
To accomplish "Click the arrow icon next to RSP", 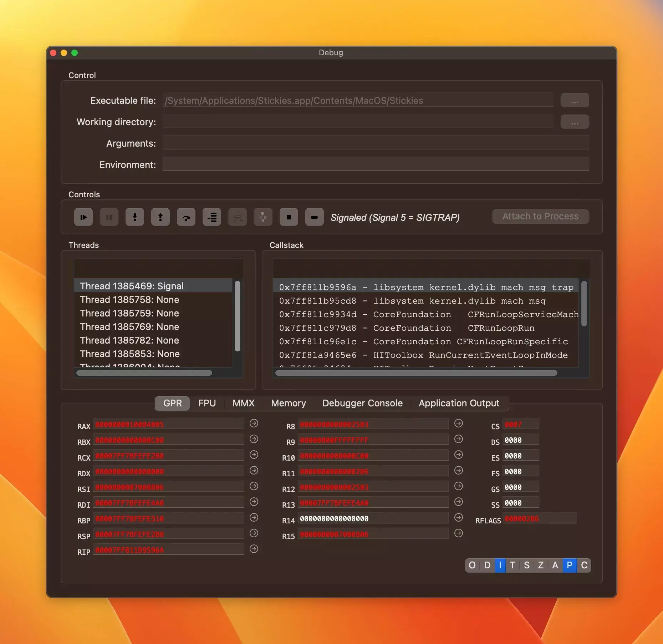I will [x=254, y=533].
